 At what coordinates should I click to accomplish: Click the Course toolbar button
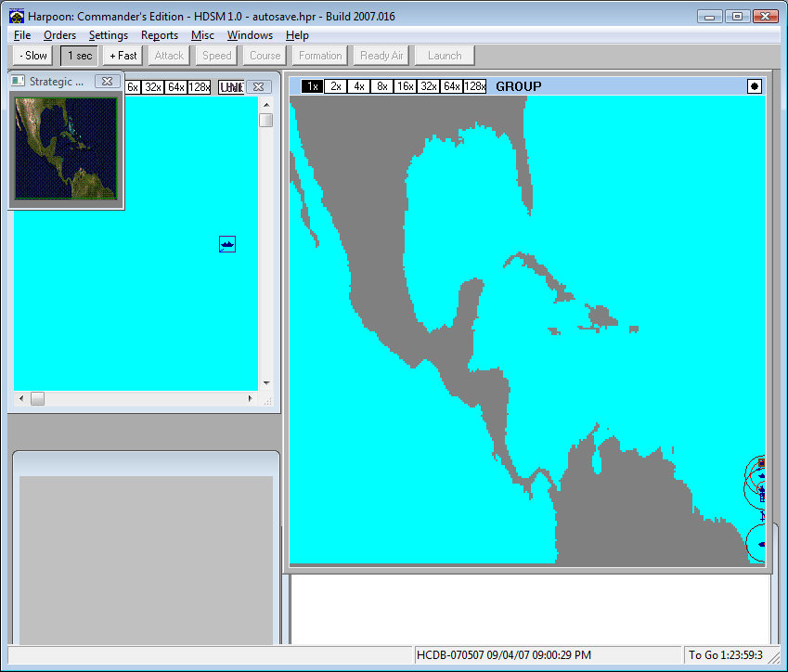click(x=265, y=56)
